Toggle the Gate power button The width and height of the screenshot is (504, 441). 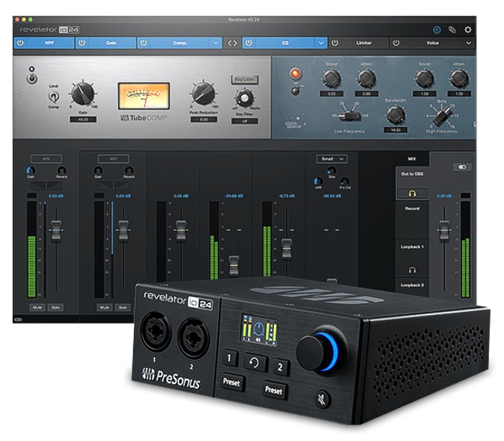point(82,43)
